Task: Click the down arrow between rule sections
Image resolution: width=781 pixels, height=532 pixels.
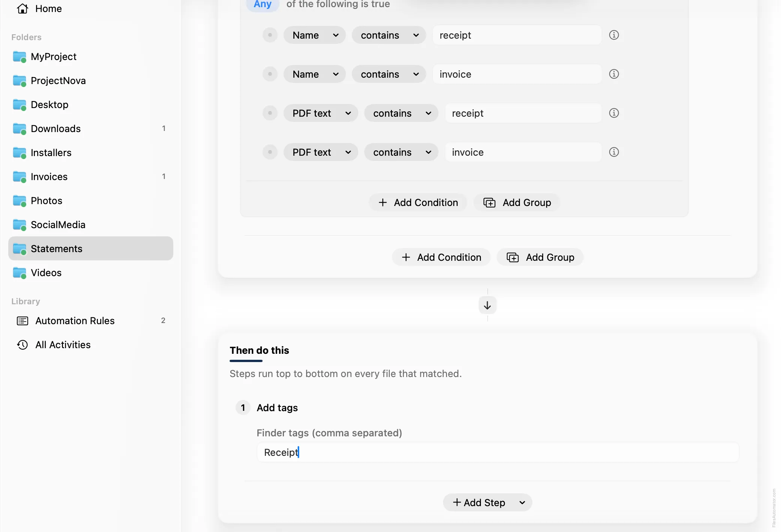Action: point(487,305)
